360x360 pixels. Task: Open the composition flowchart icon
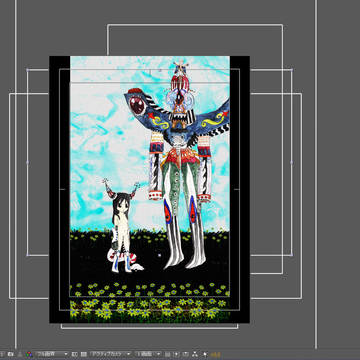(195, 354)
